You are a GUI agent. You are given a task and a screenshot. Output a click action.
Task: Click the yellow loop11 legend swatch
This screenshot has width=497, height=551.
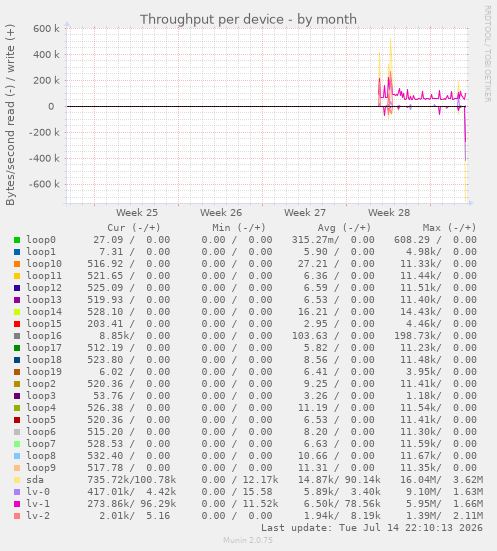click(17, 276)
